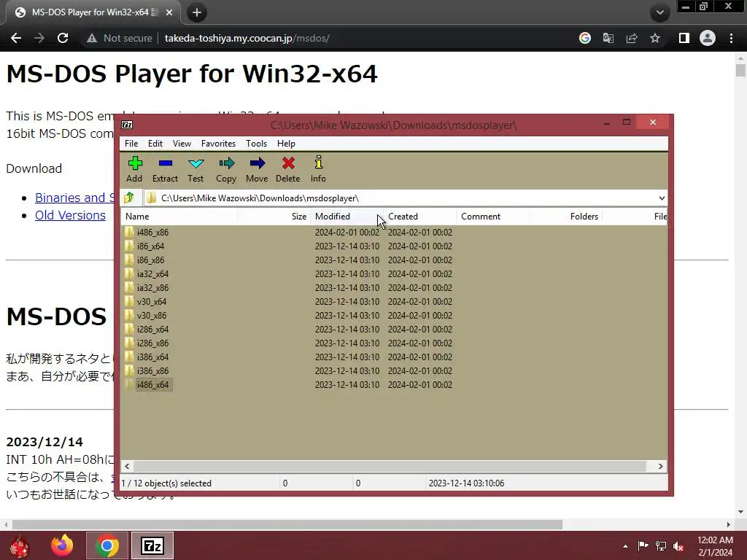Select the i386_x86 folder icon

129,370
